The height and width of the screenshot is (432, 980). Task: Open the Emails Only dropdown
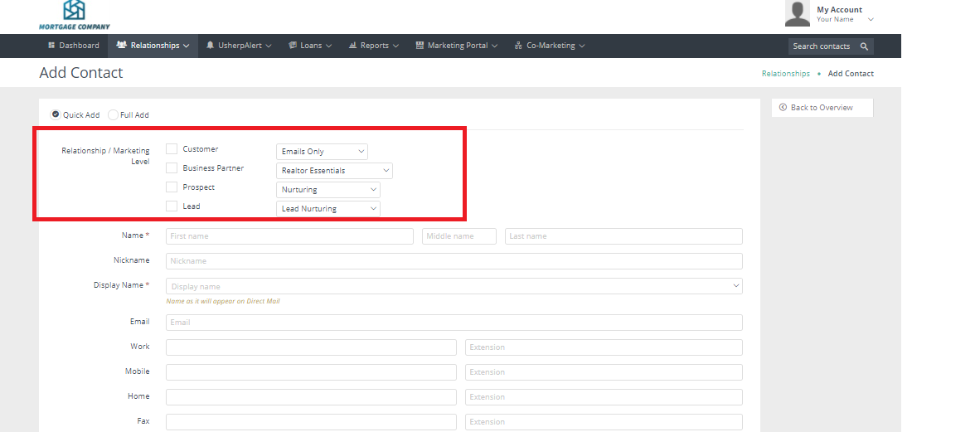(x=322, y=152)
